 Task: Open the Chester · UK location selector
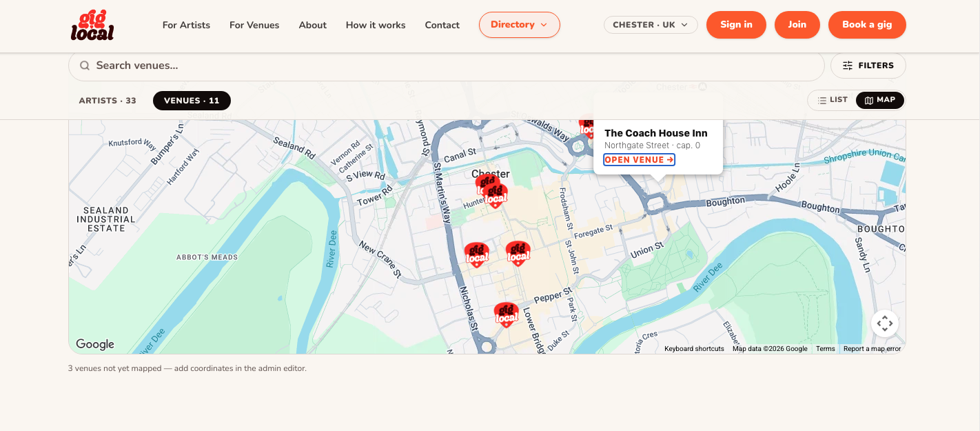651,25
